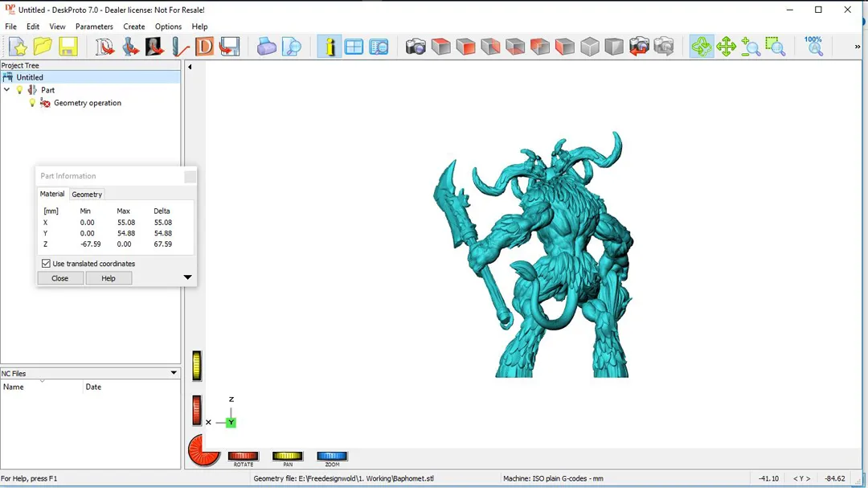868x488 pixels.
Task: Activate the zoom window selection icon
Action: coord(776,47)
